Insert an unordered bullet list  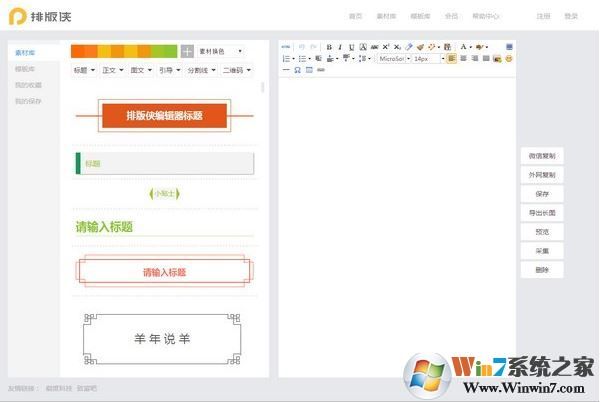click(302, 59)
